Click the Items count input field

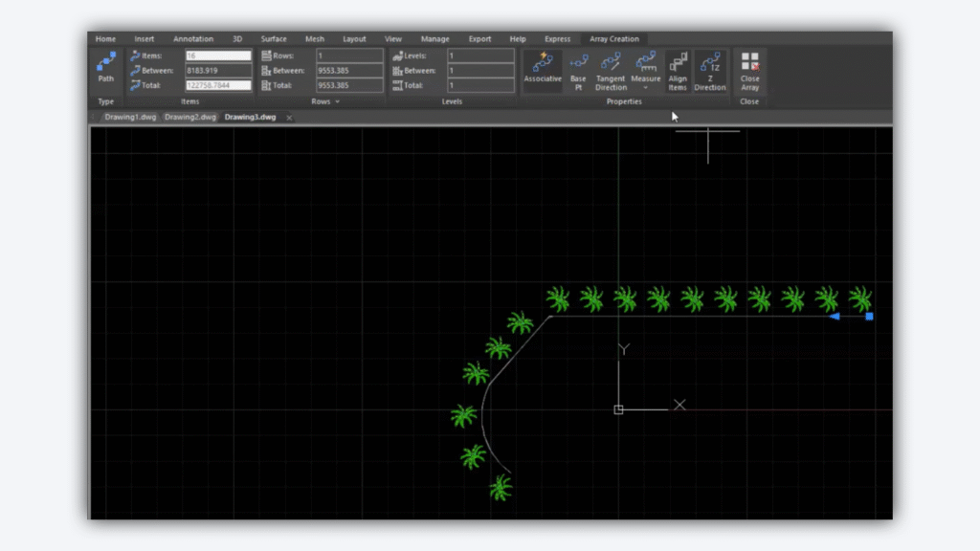tap(218, 56)
